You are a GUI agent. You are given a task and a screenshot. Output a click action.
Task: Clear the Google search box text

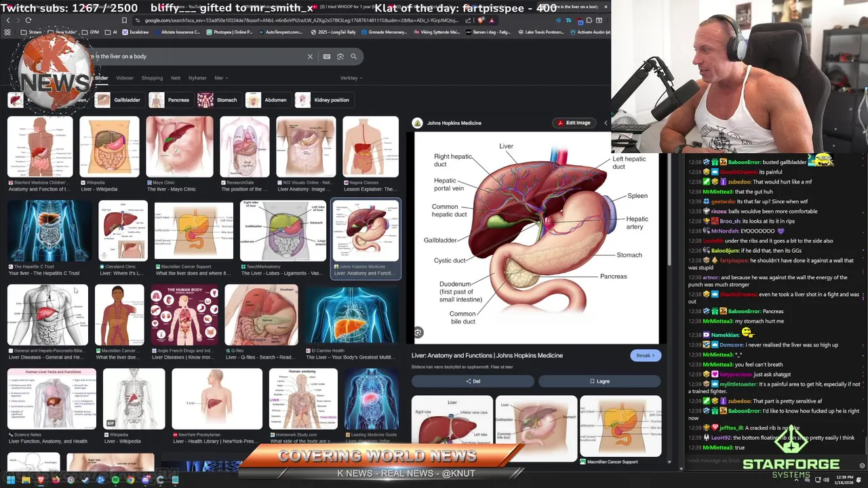310,56
